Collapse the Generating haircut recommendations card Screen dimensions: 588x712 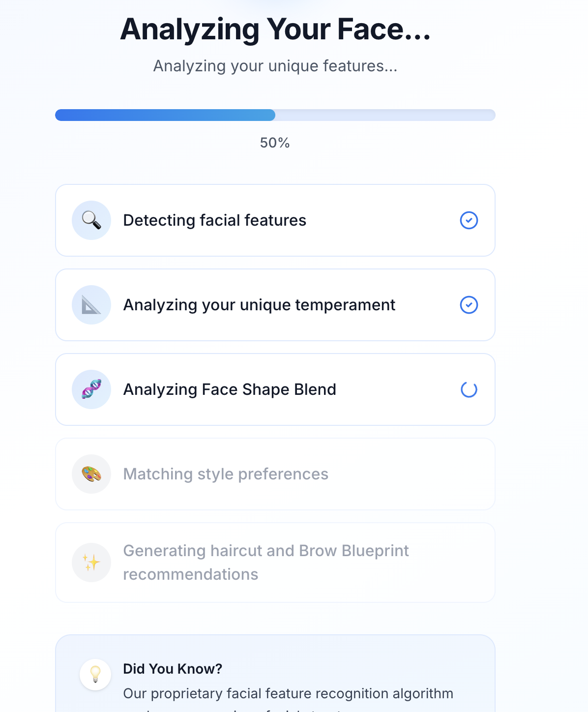(275, 562)
